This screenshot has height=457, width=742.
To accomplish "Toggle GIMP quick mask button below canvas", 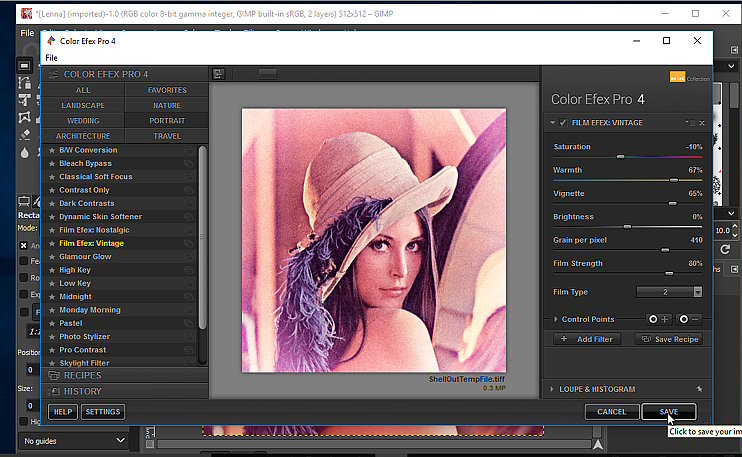I will tap(150, 444).
